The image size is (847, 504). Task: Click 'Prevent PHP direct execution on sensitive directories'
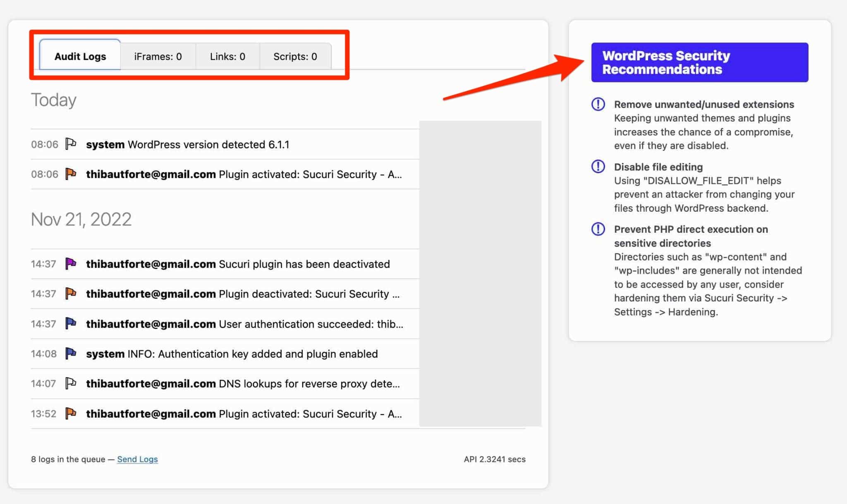pos(691,236)
